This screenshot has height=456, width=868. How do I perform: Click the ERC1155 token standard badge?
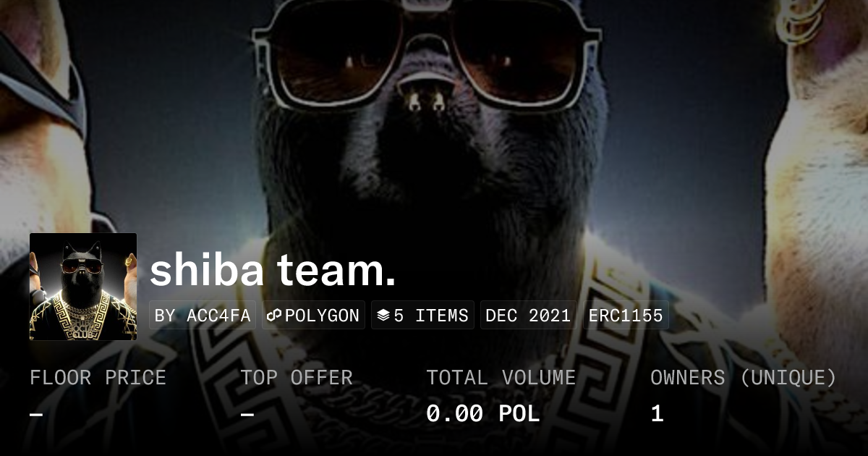pos(626,316)
